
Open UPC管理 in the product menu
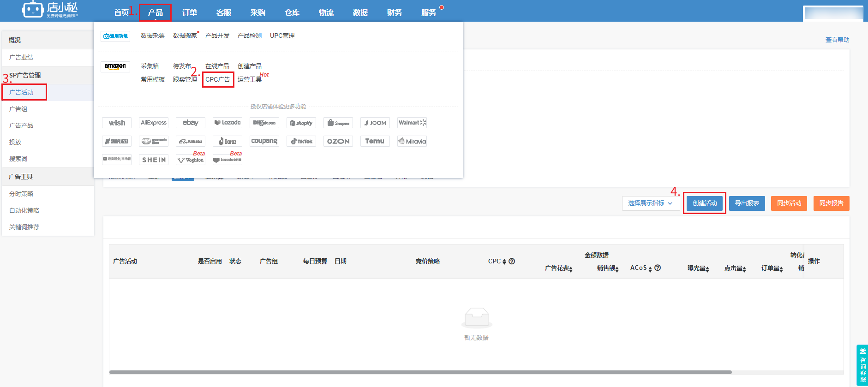tap(282, 36)
